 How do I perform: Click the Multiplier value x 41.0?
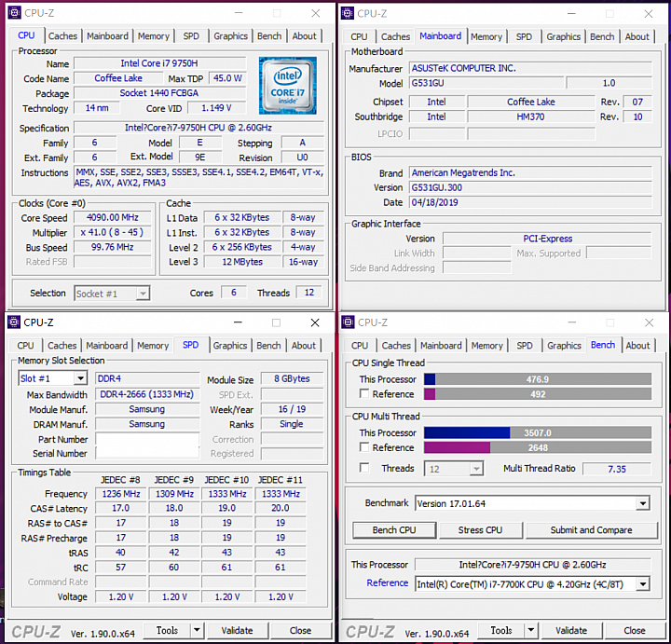(112, 232)
